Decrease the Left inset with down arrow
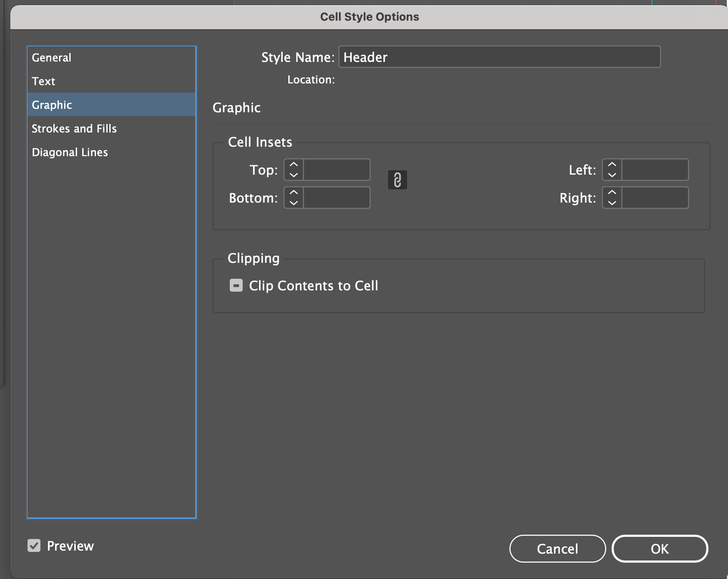 612,175
